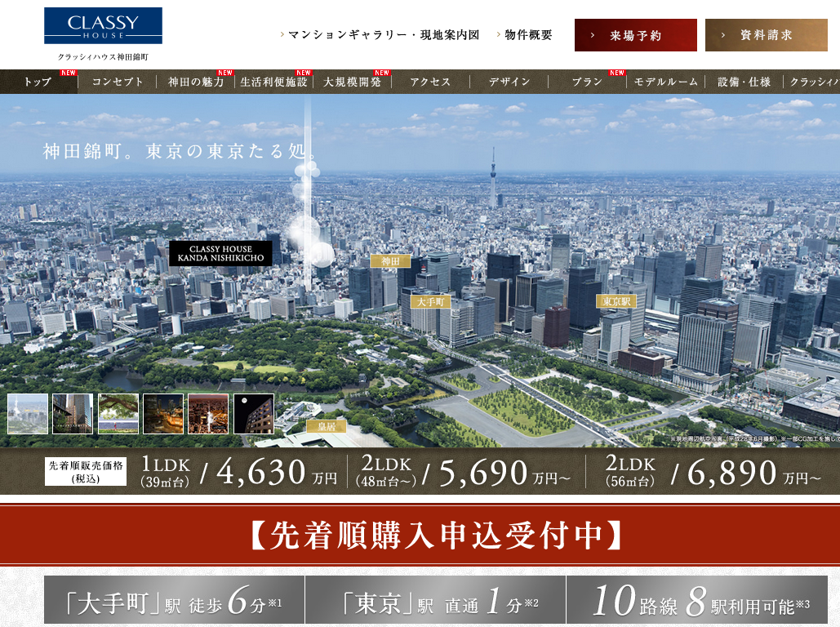Image resolution: width=840 pixels, height=627 pixels.
Task: Click the 先着順購入申込受付中 red banner
Action: click(420, 535)
